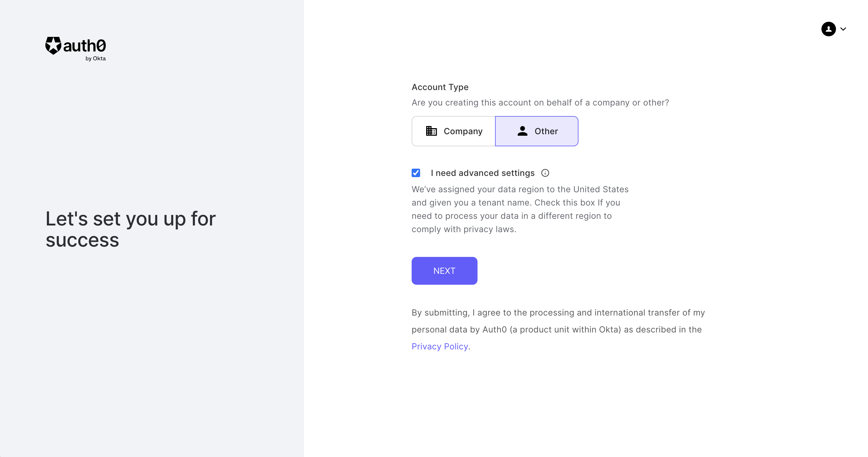Click the "I need advanced settings" label
868x457 pixels.
(x=482, y=173)
